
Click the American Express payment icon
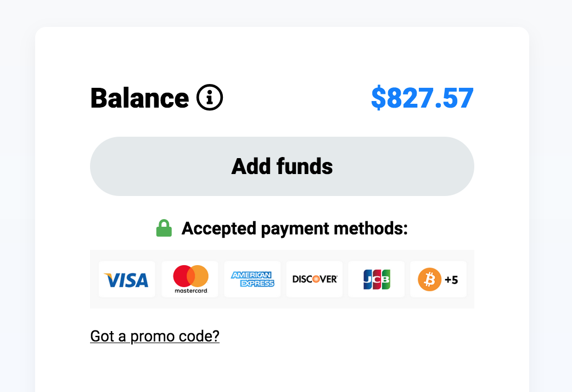tap(252, 279)
